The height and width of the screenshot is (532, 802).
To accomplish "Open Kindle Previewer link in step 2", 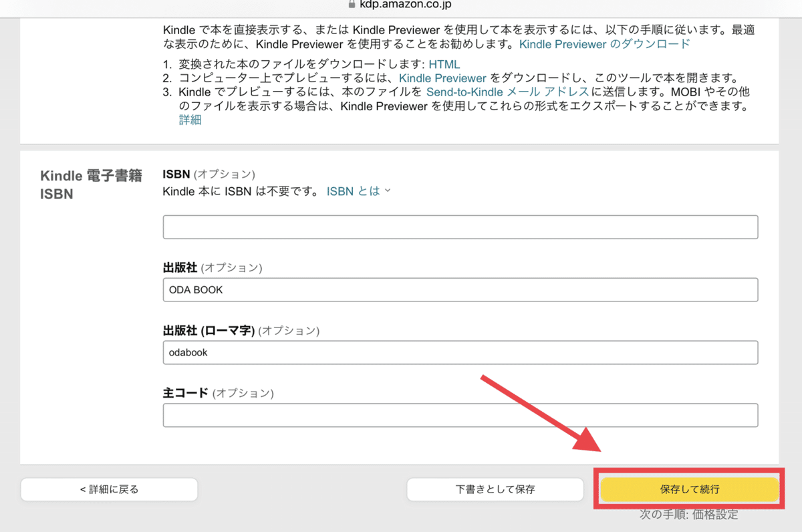I will (442, 78).
